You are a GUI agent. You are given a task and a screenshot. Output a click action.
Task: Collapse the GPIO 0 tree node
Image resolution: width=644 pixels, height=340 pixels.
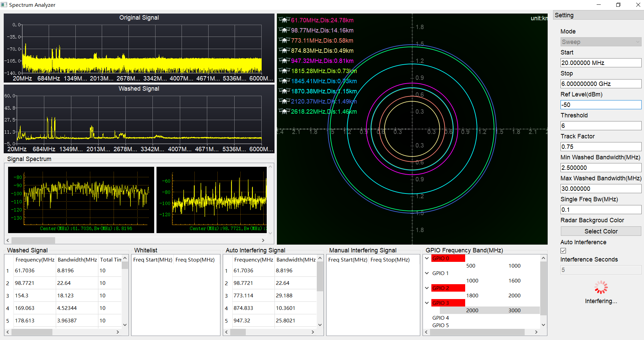[427, 258]
